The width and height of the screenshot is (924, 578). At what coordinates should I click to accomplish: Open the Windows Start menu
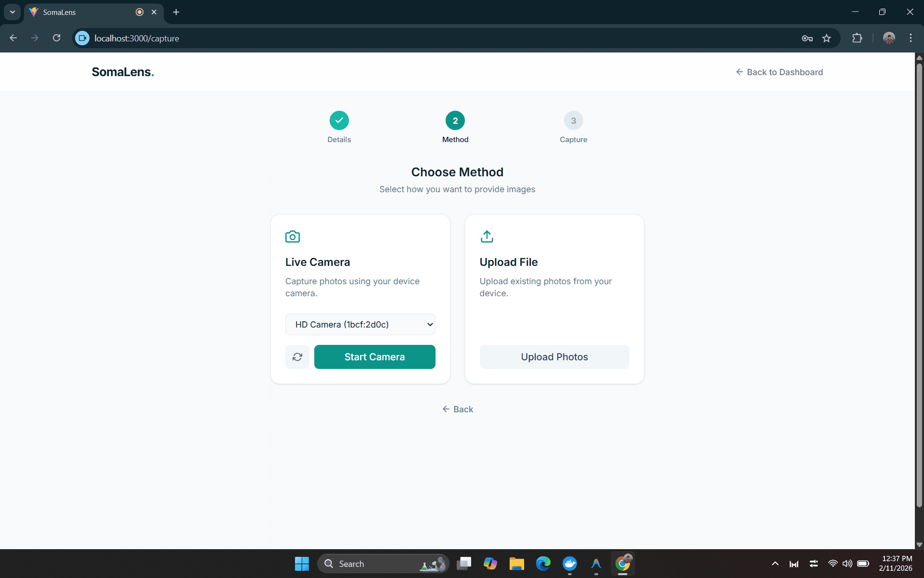tap(302, 564)
